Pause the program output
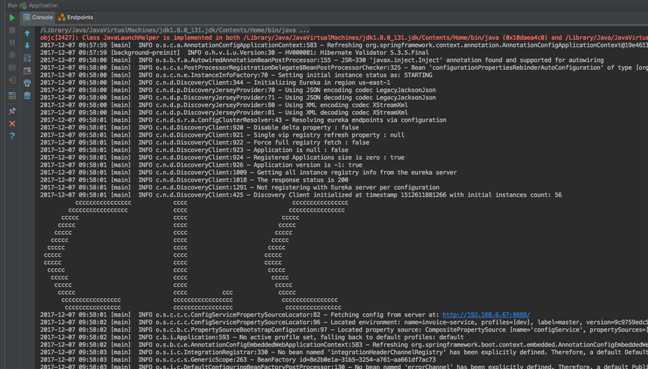648x369 pixels. (x=12, y=43)
